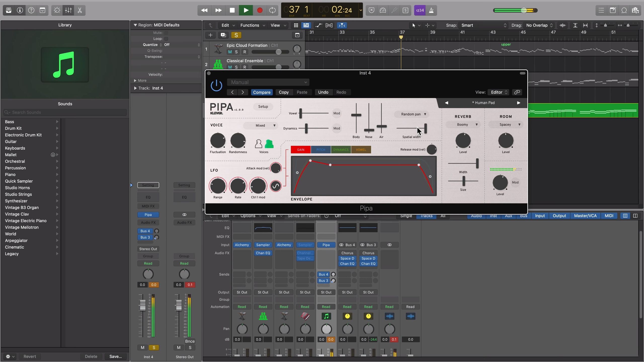The width and height of the screenshot is (644, 362).
Task: Click the Duplicate Track icon
Action: click(x=223, y=35)
